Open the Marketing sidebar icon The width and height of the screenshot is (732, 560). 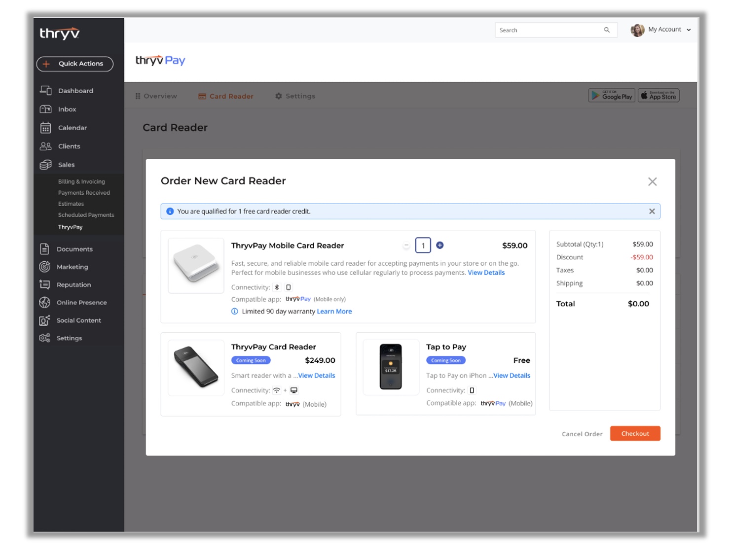tap(44, 267)
